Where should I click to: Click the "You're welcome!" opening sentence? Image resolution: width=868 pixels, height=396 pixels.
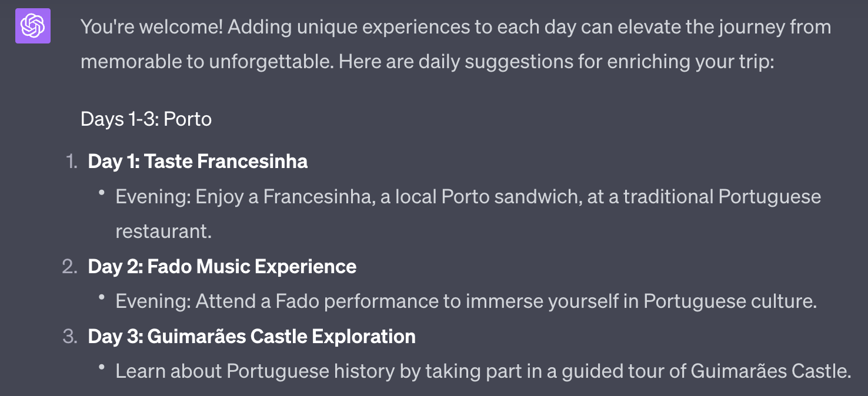pyautogui.click(x=152, y=27)
